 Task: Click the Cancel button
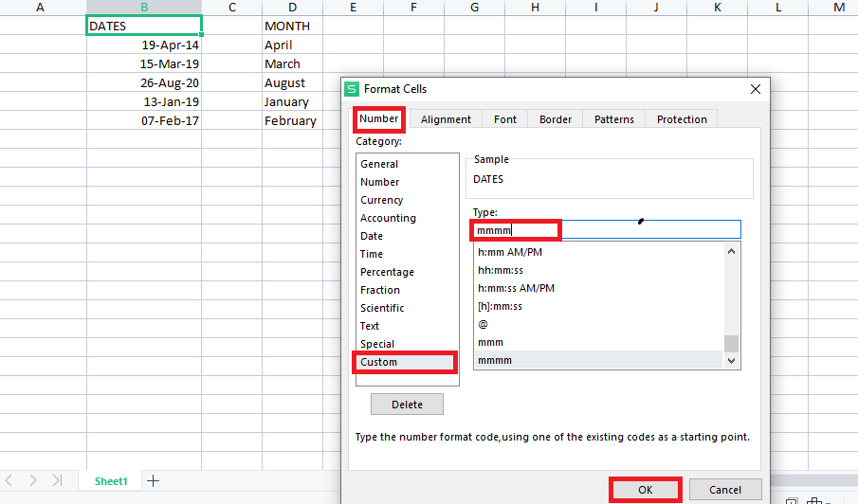pyautogui.click(x=725, y=490)
